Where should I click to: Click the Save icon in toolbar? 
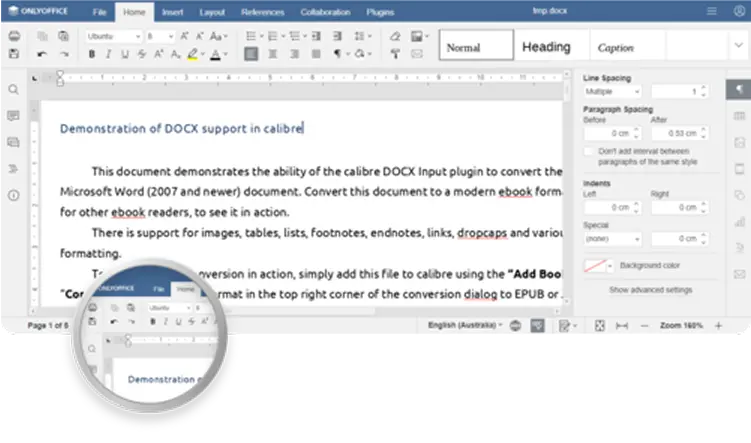[x=14, y=54]
